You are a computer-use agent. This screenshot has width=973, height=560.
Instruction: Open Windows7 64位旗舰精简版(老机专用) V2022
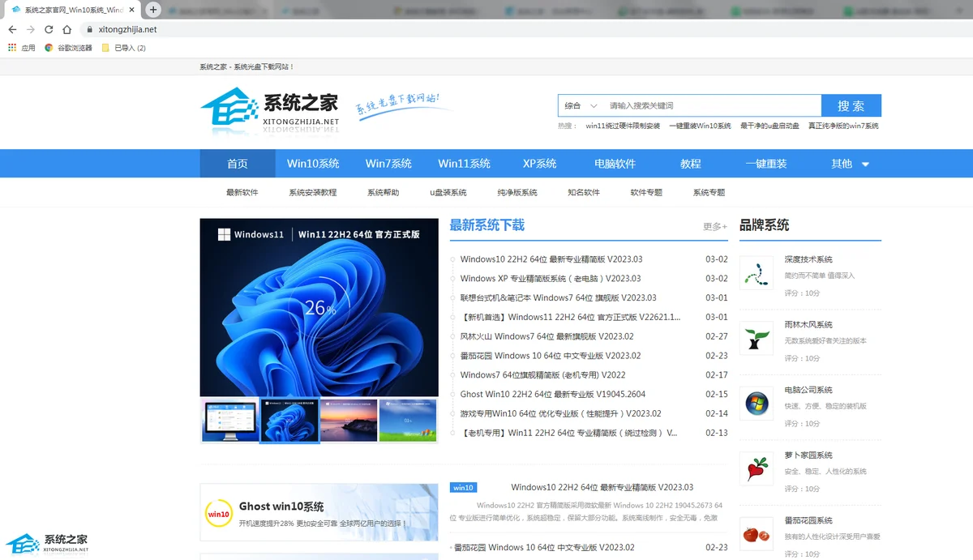[x=542, y=375]
